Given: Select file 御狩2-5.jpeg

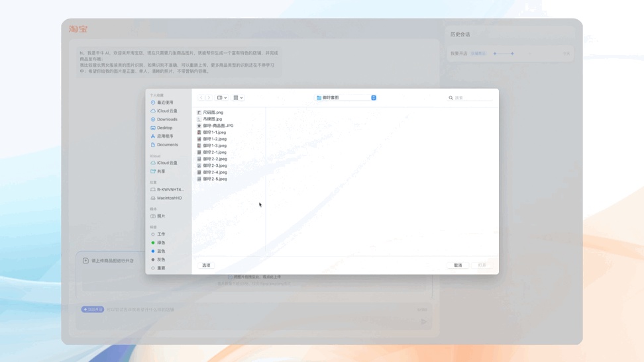Looking at the screenshot, I should pyautogui.click(x=215, y=179).
